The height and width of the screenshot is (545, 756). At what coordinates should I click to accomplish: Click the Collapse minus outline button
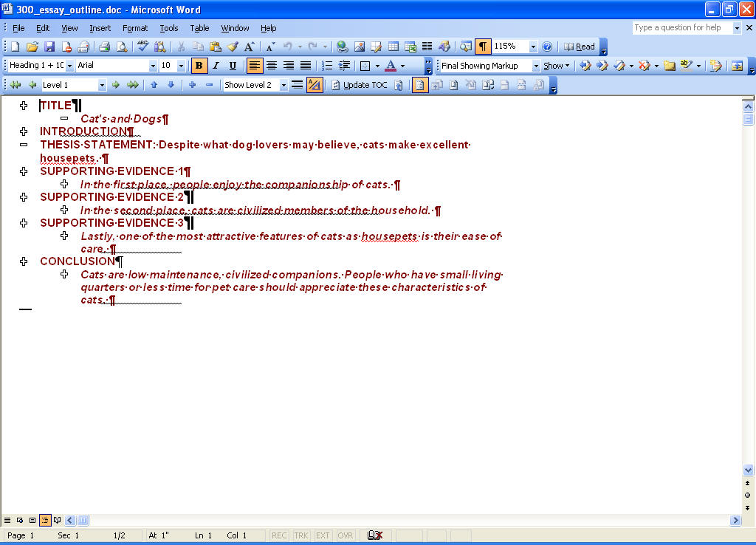[209, 85]
